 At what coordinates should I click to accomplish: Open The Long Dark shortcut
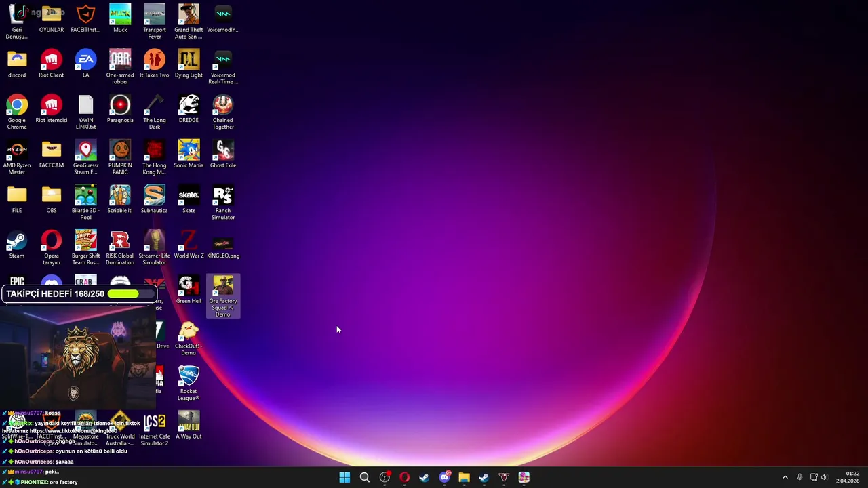154,113
